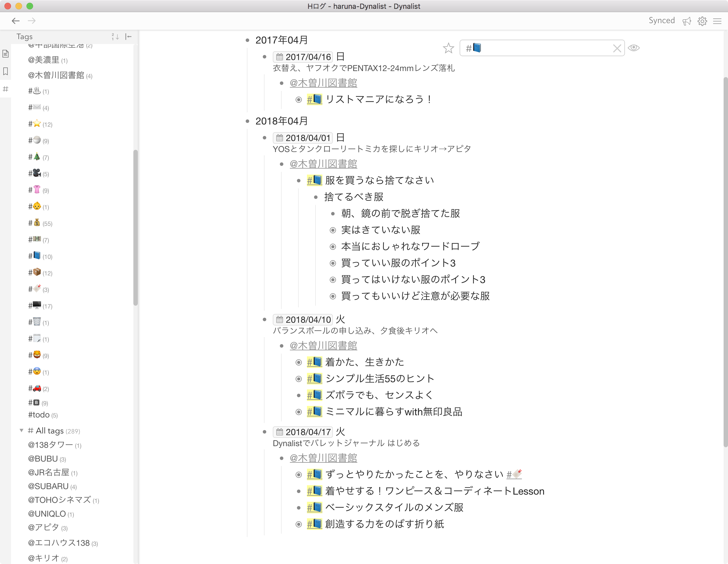728x564 pixels.
Task: Collapse the All tags group triangle
Action: pos(21,430)
